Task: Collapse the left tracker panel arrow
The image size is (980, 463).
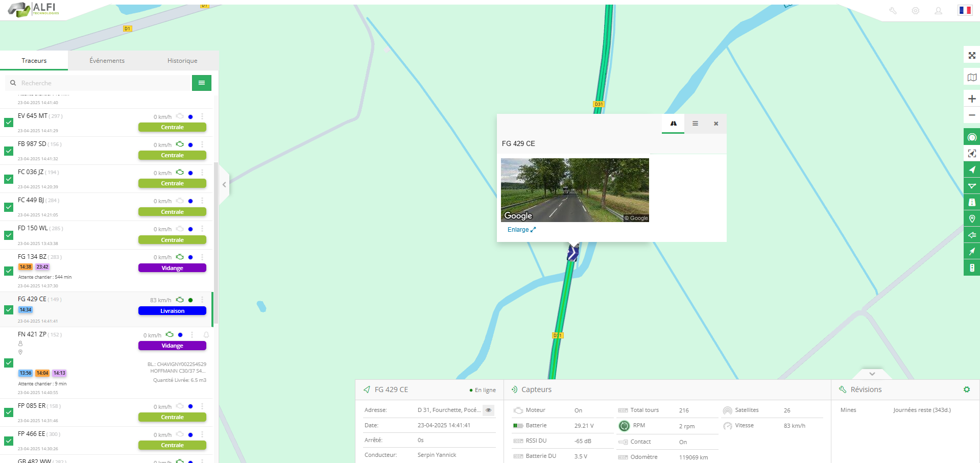Action: point(224,185)
